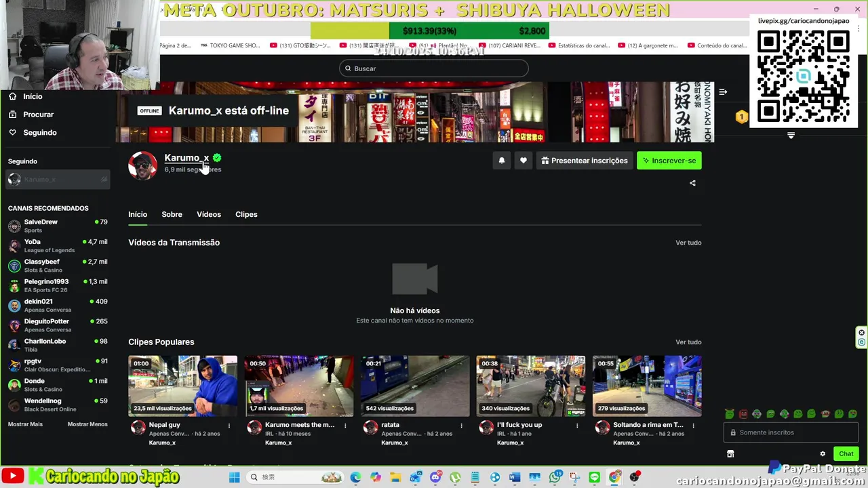The width and height of the screenshot is (868, 488).
Task: Open options menu for Karumo meets clip
Action: coord(345,426)
